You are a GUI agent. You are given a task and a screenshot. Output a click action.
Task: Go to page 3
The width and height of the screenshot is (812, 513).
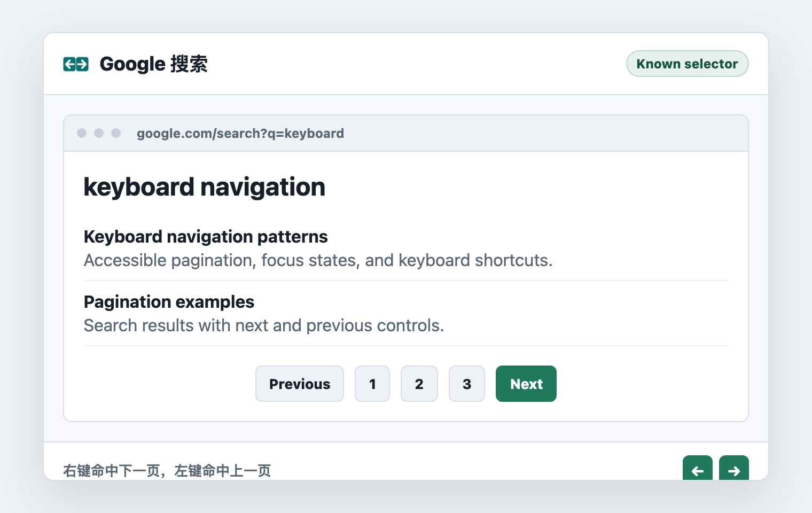point(467,384)
